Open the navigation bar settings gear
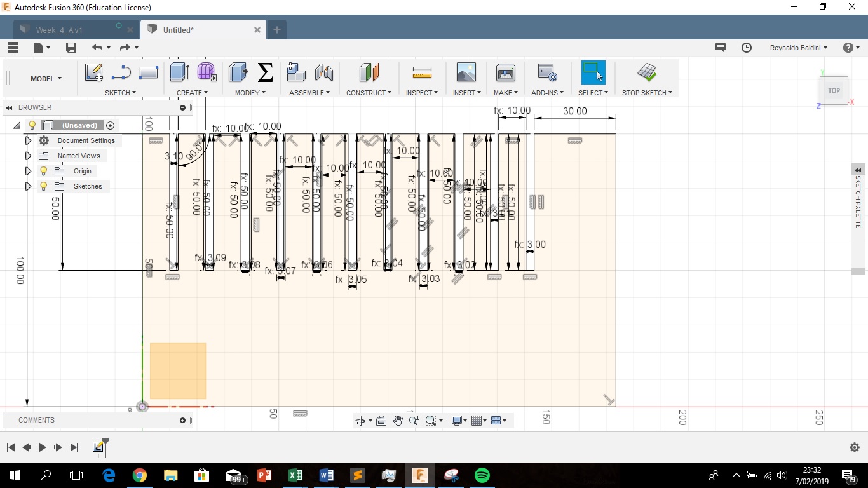868x488 pixels. (855, 447)
